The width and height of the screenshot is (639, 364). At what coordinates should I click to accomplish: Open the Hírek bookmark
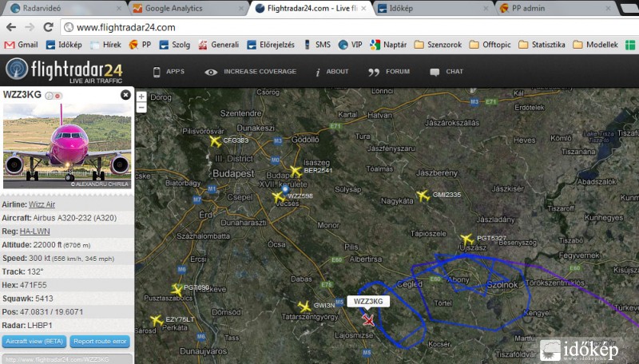coord(105,45)
